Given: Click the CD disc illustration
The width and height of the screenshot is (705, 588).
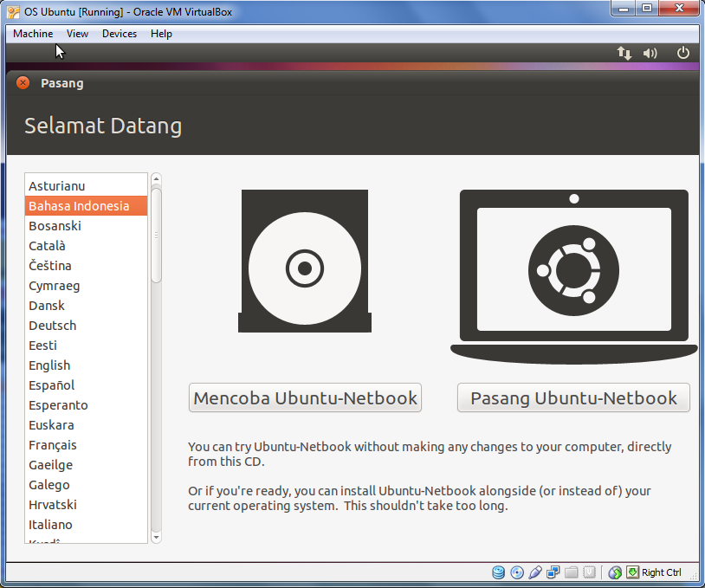Looking at the screenshot, I should (x=305, y=262).
